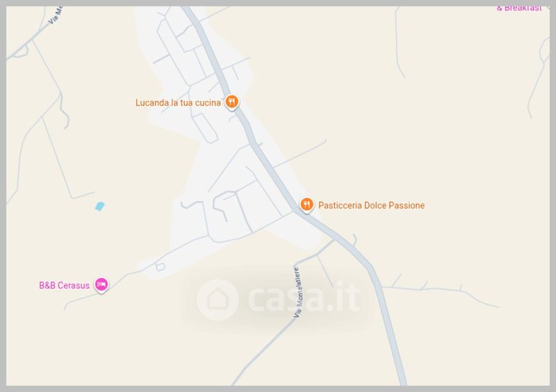The height and width of the screenshot is (392, 556).
Task: Click the casa.it watermark text
Action: click(x=304, y=297)
